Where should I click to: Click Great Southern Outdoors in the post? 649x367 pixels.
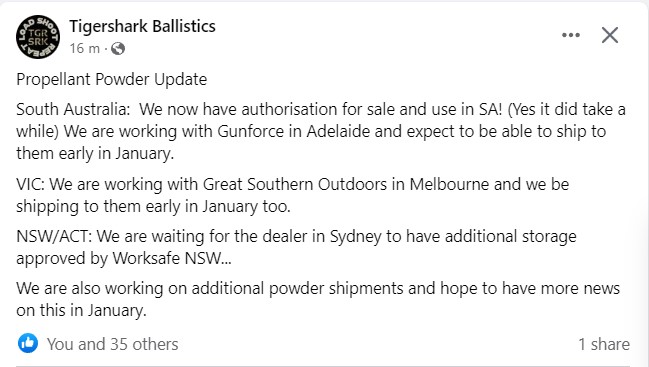[295, 184]
